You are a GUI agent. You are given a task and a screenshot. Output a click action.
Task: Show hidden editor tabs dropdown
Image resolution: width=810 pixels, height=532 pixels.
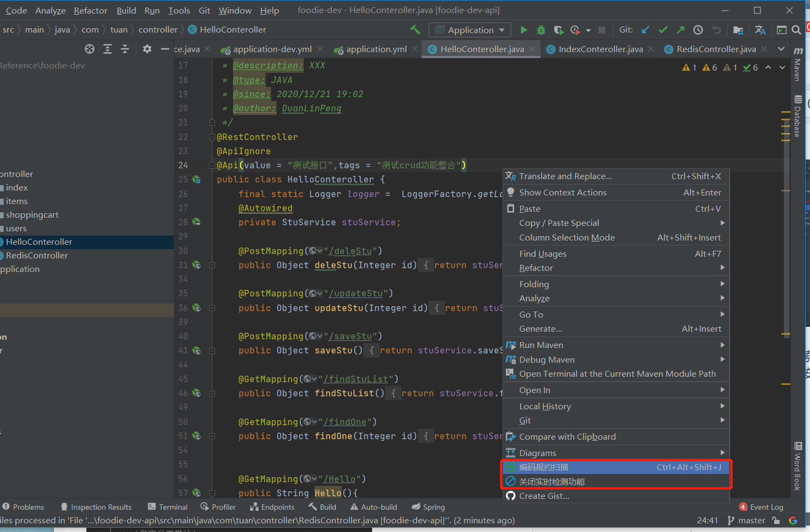781,49
